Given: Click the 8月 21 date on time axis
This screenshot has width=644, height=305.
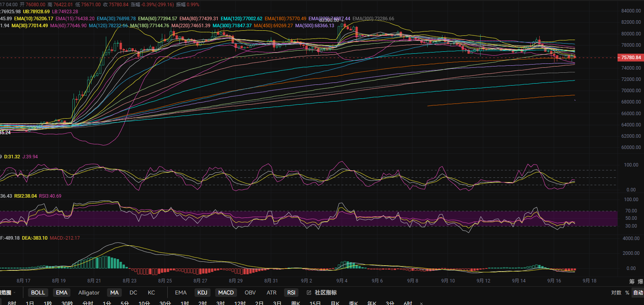Looking at the screenshot, I should (x=94, y=280).
